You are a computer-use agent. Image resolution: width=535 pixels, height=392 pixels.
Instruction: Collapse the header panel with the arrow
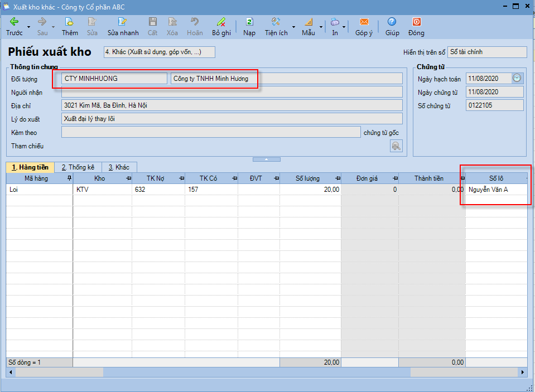click(267, 159)
